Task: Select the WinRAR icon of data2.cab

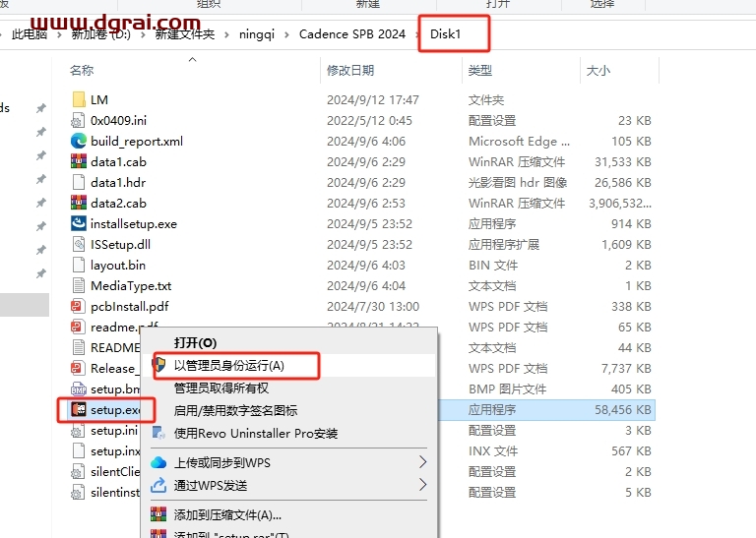Action: click(79, 204)
